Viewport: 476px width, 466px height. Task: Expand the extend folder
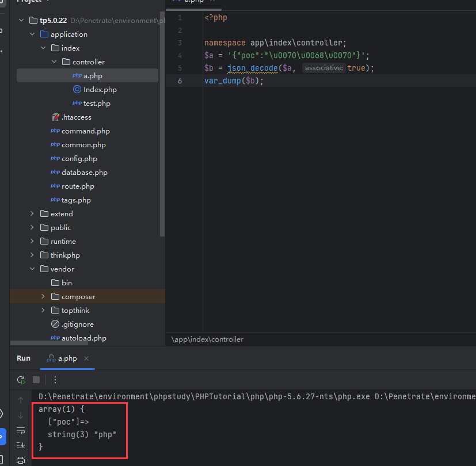(32, 213)
